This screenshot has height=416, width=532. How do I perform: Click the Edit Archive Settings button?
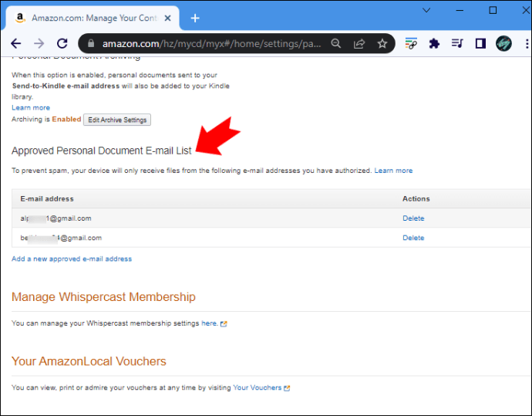click(117, 120)
